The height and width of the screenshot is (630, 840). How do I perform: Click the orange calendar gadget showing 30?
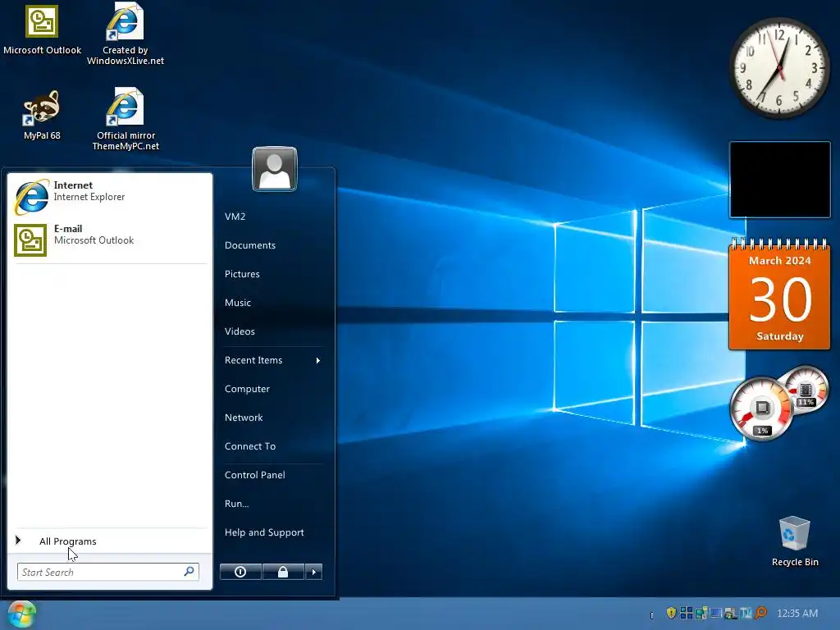(779, 294)
